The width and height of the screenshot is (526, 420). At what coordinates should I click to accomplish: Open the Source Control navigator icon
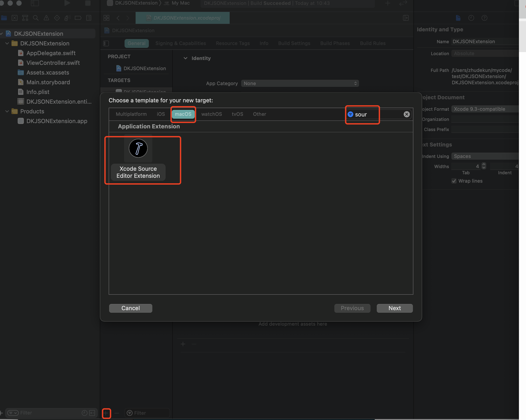(15, 18)
